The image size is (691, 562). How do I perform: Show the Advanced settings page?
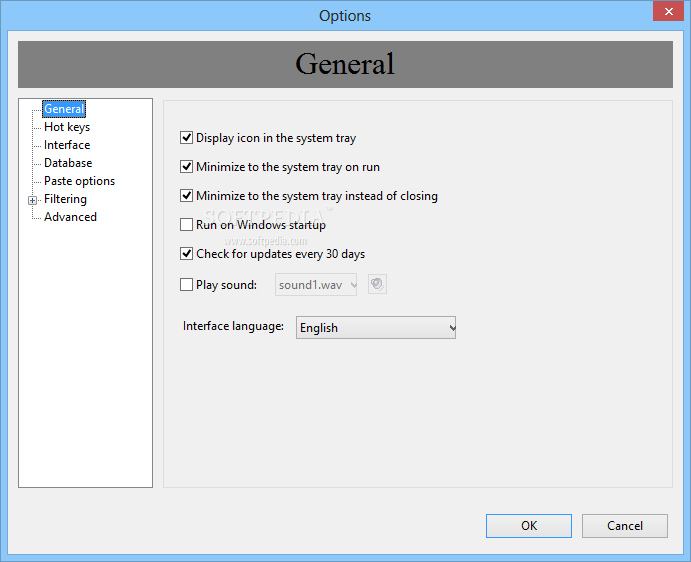[70, 217]
